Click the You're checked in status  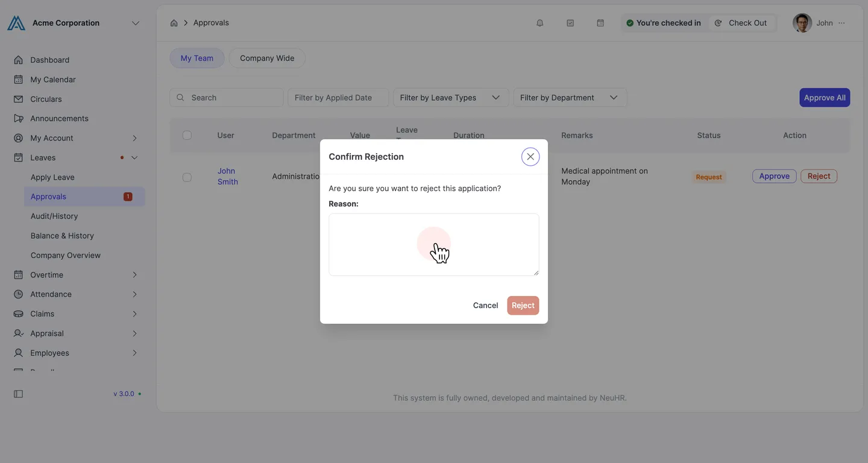pos(664,23)
